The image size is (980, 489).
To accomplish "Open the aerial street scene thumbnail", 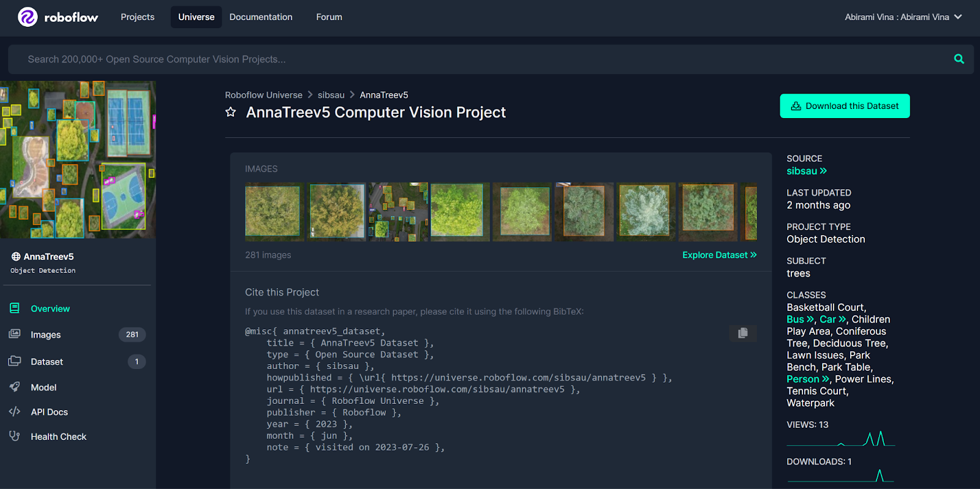I will point(399,212).
